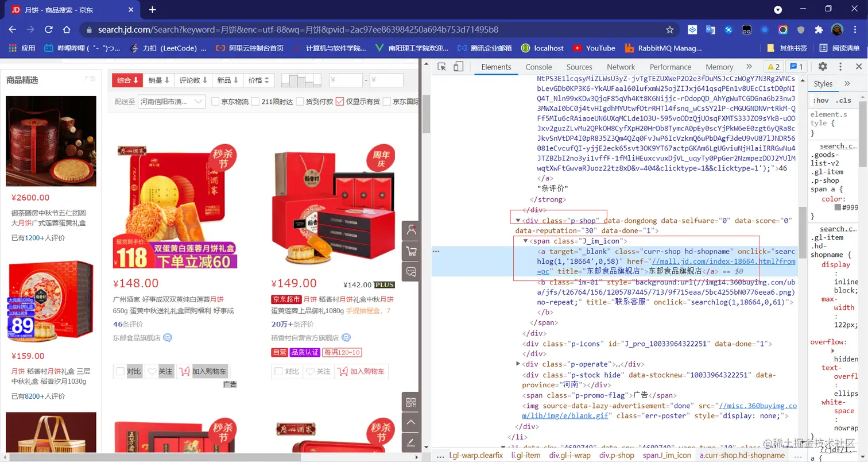
Task: Open the Memory tab
Action: (x=719, y=67)
